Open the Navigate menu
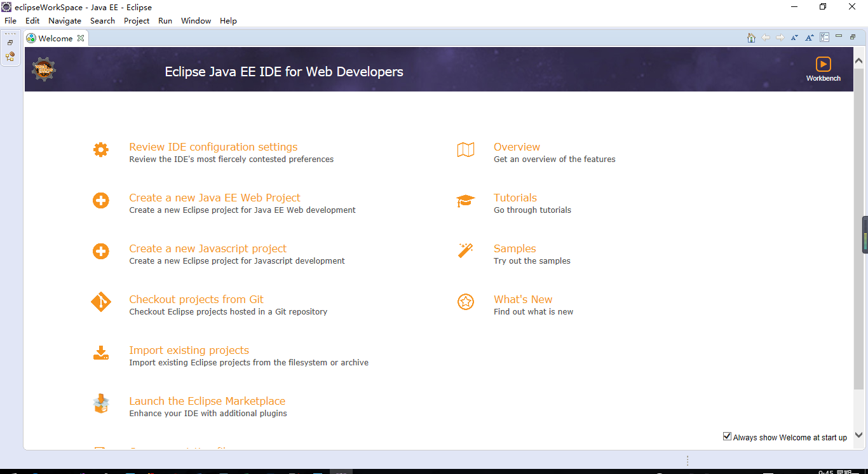The width and height of the screenshot is (868, 474). click(65, 20)
